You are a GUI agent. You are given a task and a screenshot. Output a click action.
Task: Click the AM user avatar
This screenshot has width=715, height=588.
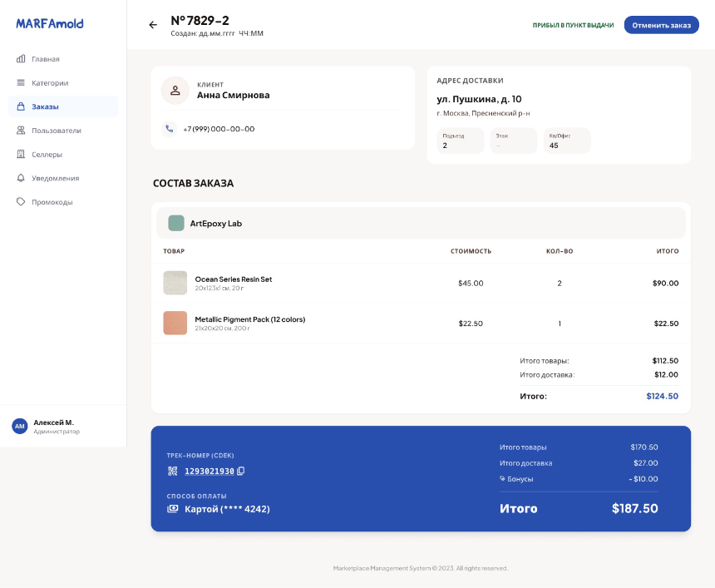click(x=20, y=426)
